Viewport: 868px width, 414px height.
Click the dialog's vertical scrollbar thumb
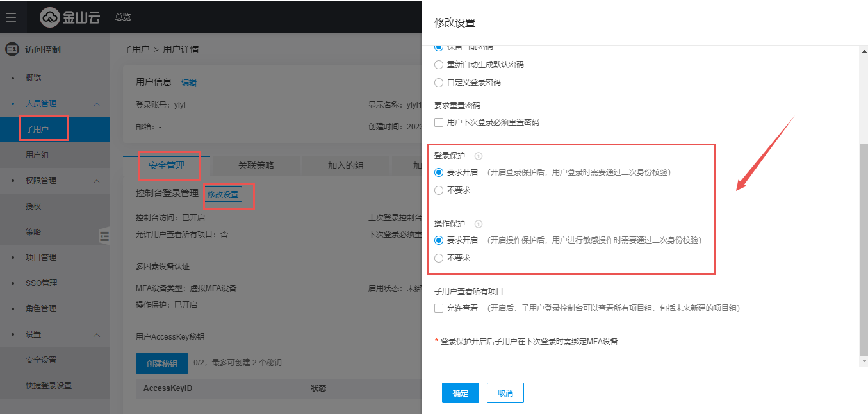point(864,250)
